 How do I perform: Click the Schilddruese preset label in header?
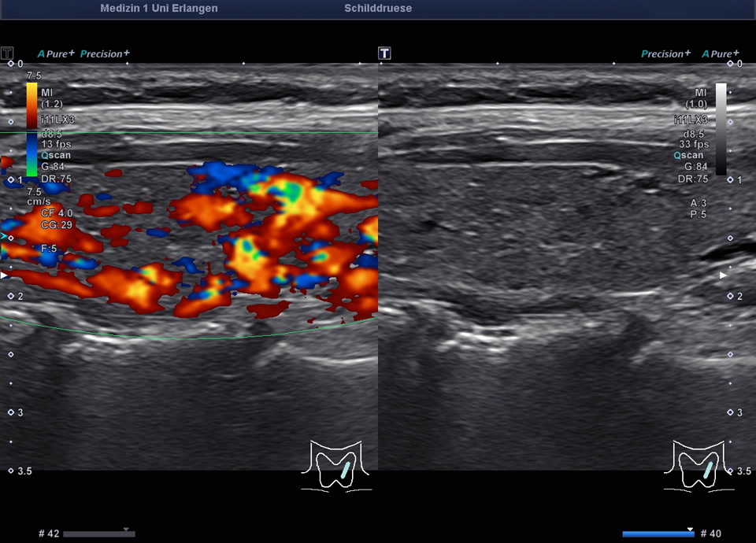pos(378,9)
